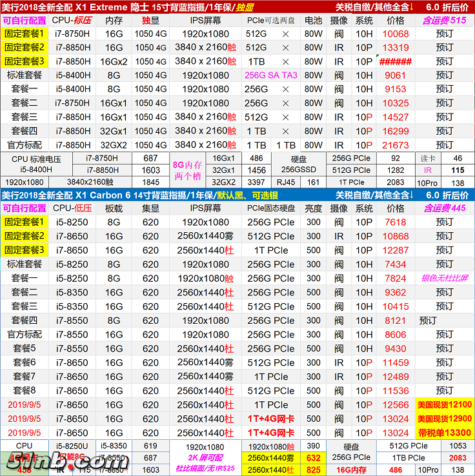Select the 含运费 445 shipping cell
Image resolution: width=475 pixels, height=476 pixels.
444,208
